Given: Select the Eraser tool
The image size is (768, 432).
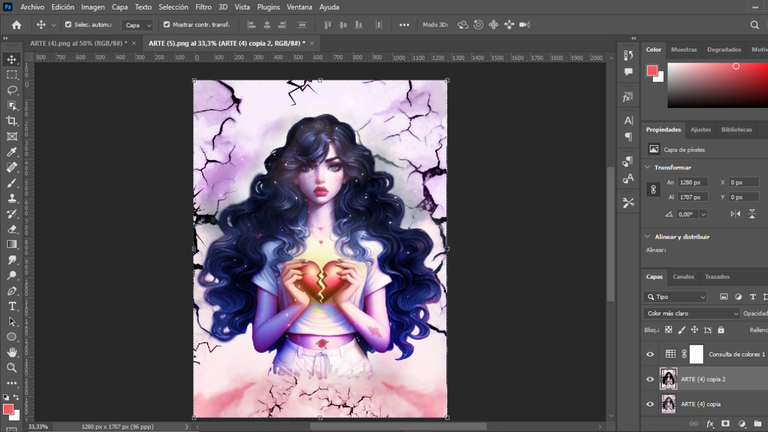Looking at the screenshot, I should 12,229.
